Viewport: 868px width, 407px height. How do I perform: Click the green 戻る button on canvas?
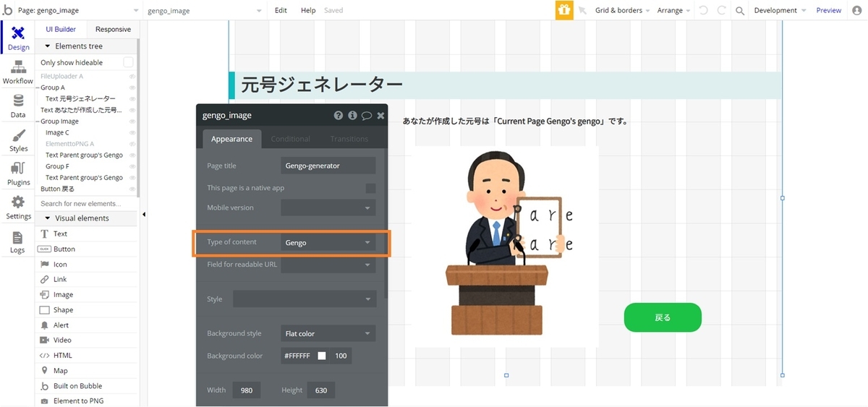tap(663, 317)
